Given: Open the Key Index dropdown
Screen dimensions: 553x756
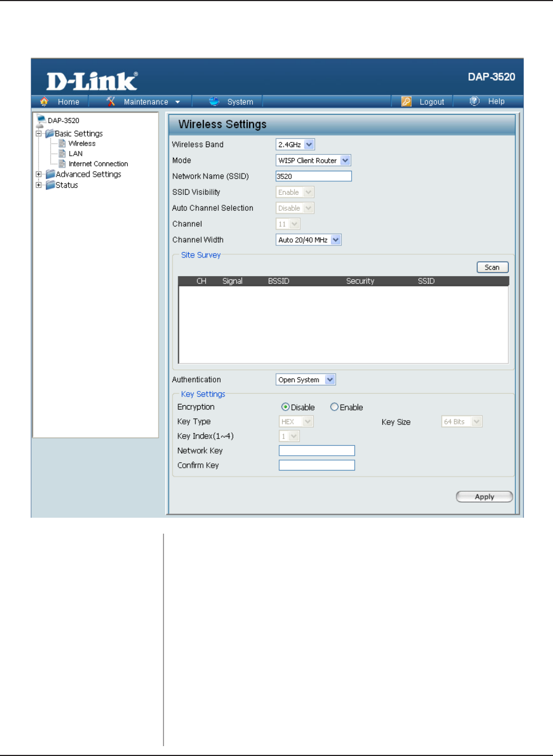Looking at the screenshot, I should pos(289,436).
